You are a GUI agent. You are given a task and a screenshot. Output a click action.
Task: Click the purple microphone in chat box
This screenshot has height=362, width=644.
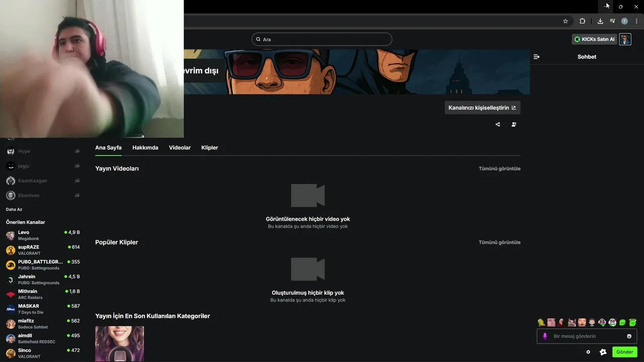click(544, 336)
